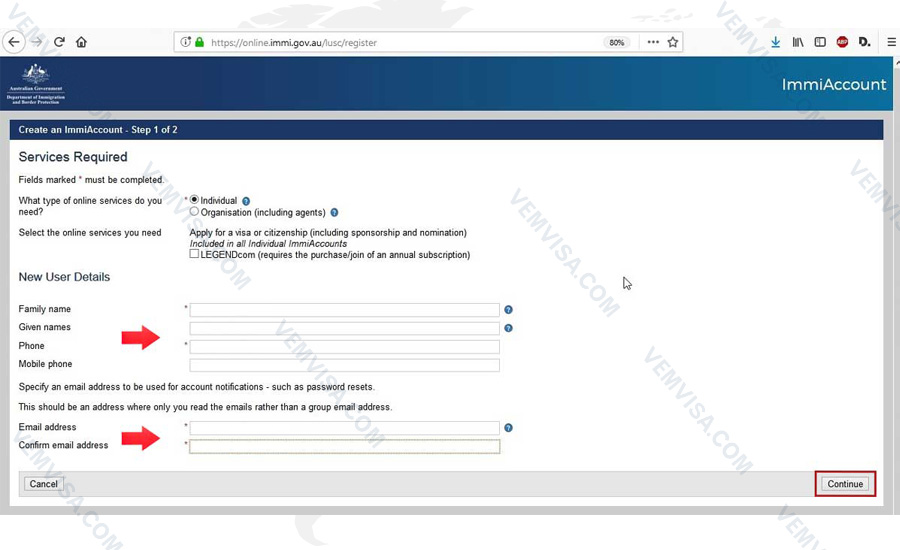Open the Adblock Plus extension icon
The height and width of the screenshot is (550, 900).
(842, 42)
